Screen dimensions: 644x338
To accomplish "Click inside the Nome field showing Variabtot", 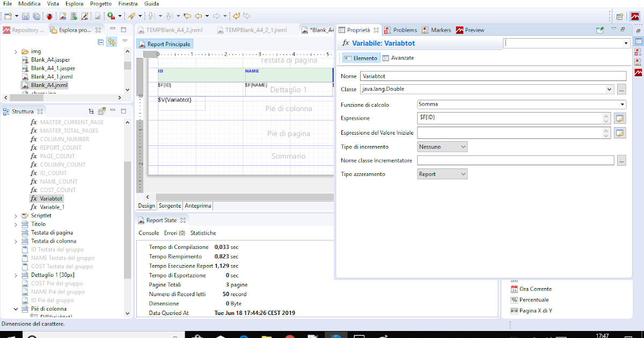I will coord(483,76).
